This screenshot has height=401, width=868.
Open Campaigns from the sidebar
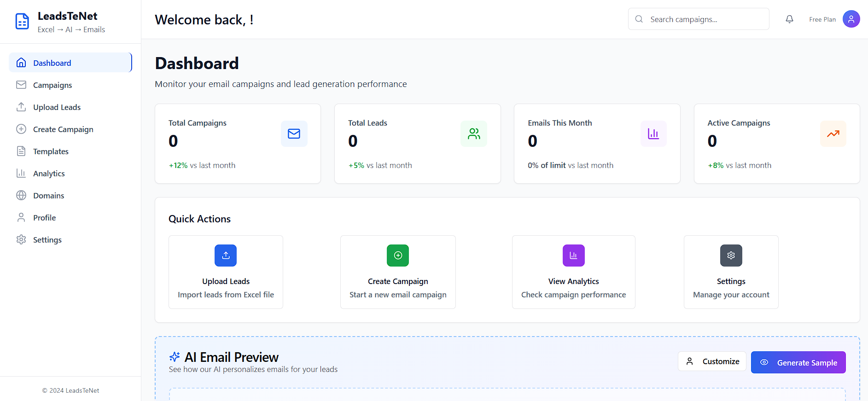click(70, 85)
